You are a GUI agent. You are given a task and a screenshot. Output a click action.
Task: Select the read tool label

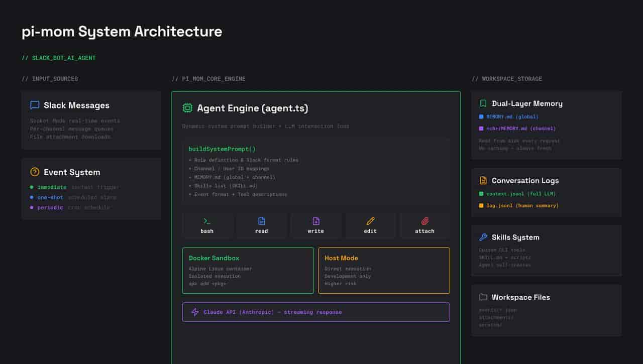[261, 231]
